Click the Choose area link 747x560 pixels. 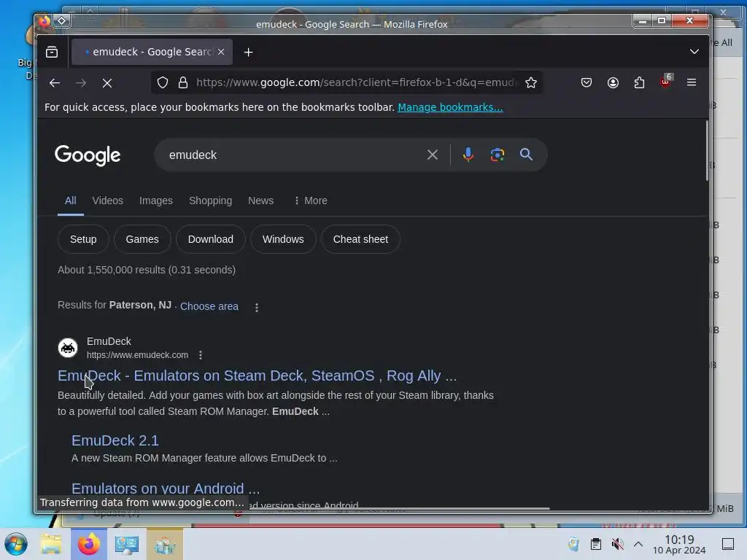point(209,306)
